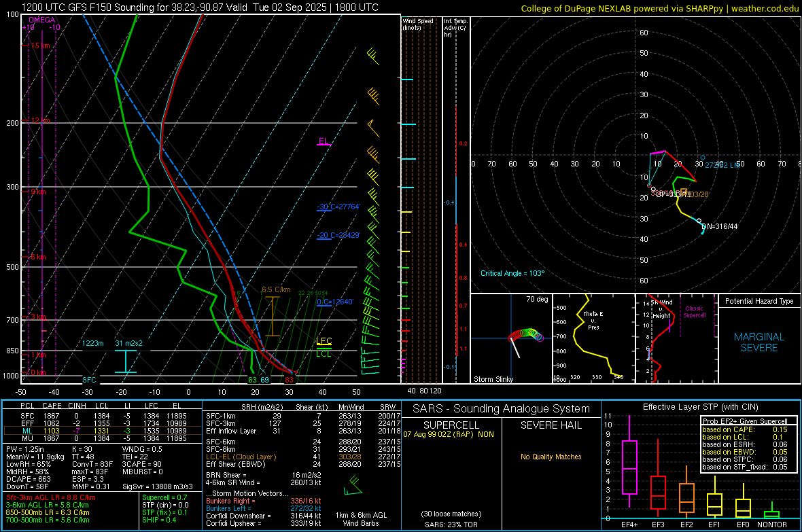Click the Potential Hazard Type header
The width and height of the screenshot is (802, 532).
pos(759,301)
